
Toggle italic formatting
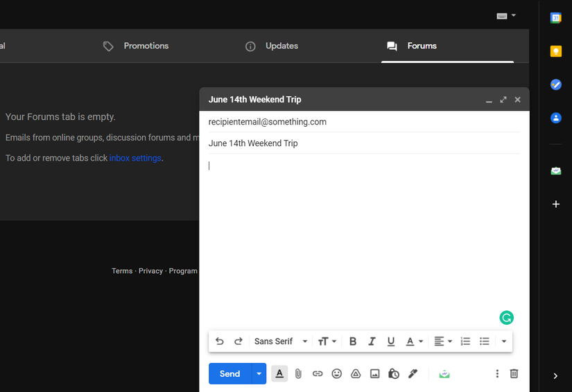pos(372,341)
